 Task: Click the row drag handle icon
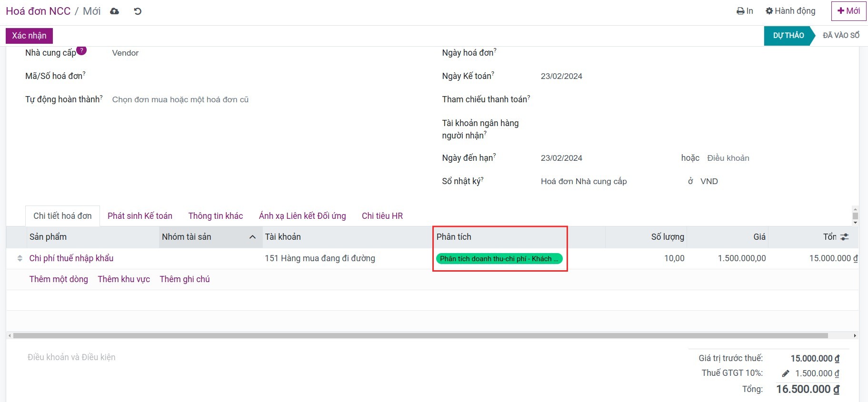coord(20,258)
